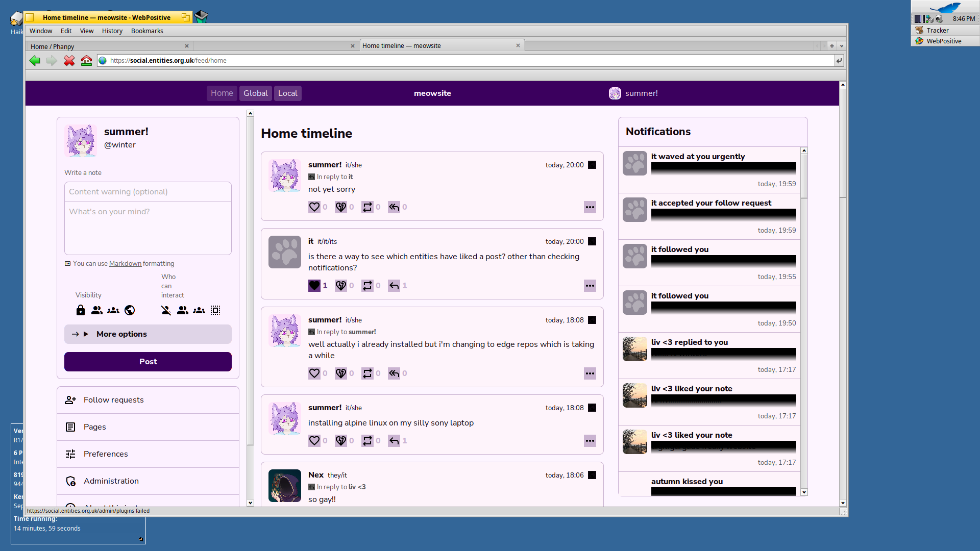Expand More options in note composer

148,334
